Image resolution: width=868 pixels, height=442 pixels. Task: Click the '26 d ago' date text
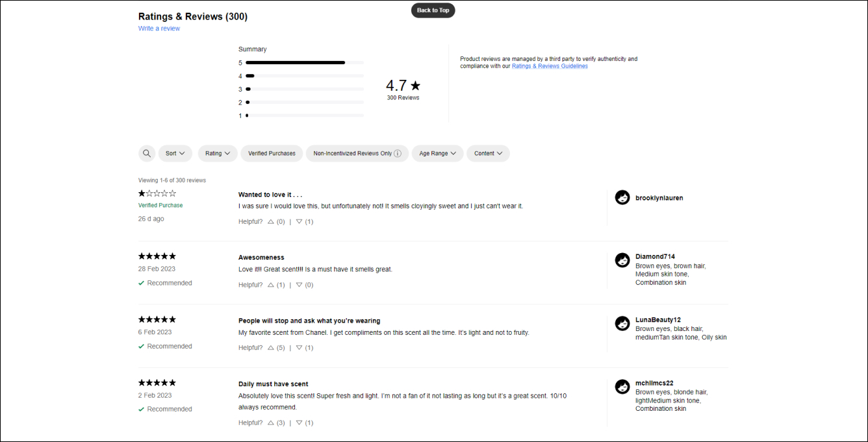[151, 219]
